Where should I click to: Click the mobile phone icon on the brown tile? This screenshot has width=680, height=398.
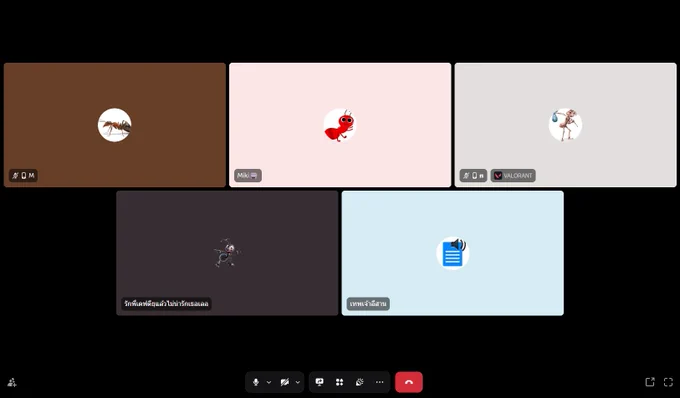tap(24, 176)
